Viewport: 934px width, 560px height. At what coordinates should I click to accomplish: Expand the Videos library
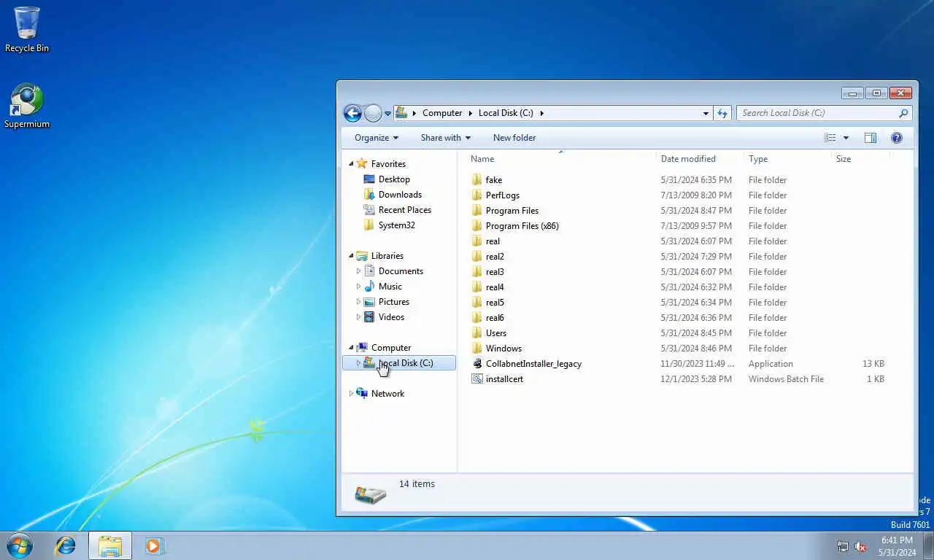[358, 317]
